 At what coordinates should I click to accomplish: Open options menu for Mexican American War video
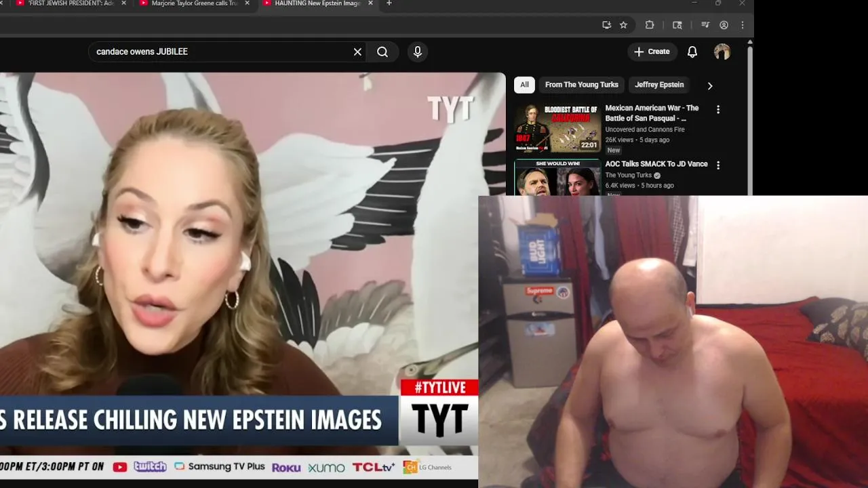pos(718,109)
